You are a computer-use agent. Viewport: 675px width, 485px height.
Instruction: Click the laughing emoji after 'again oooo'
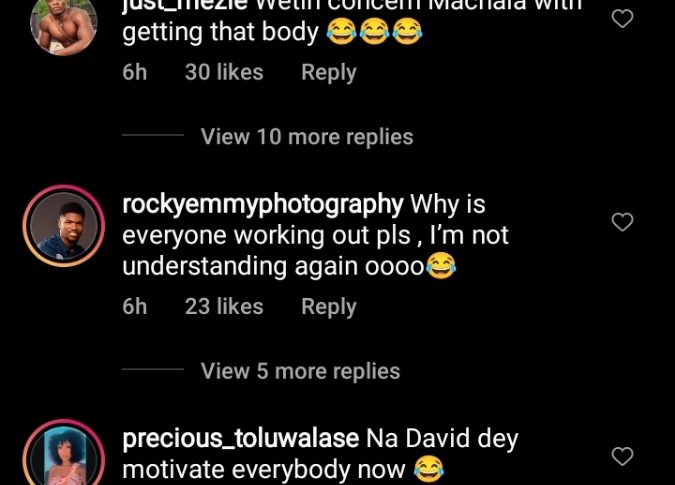pyautogui.click(x=441, y=266)
